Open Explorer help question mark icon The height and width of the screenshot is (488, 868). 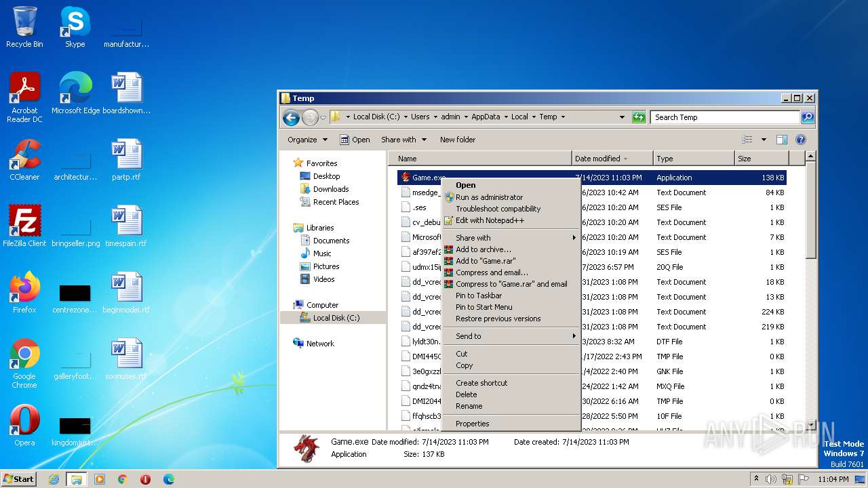(800, 140)
